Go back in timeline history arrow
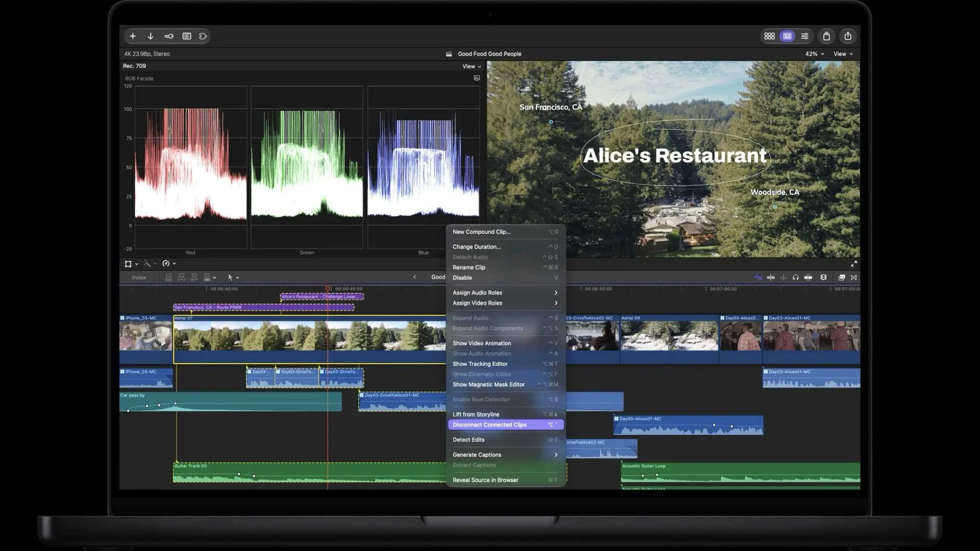 point(414,277)
